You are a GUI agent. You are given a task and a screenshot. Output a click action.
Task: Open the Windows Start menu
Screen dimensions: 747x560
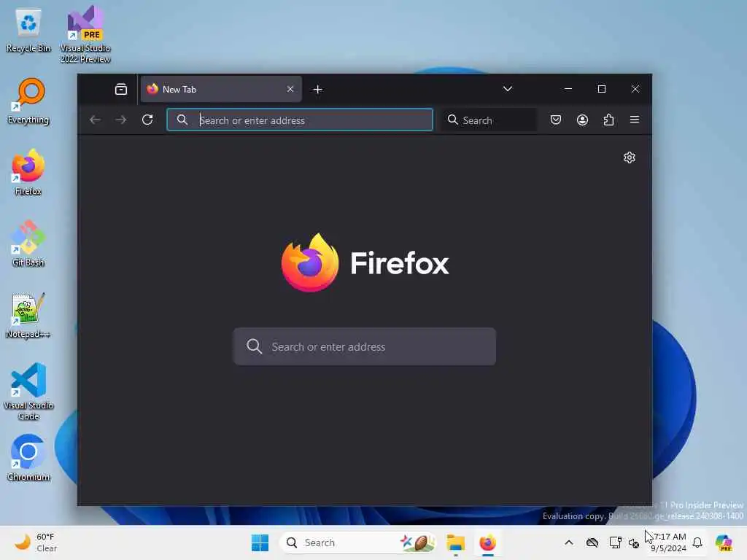(260, 542)
